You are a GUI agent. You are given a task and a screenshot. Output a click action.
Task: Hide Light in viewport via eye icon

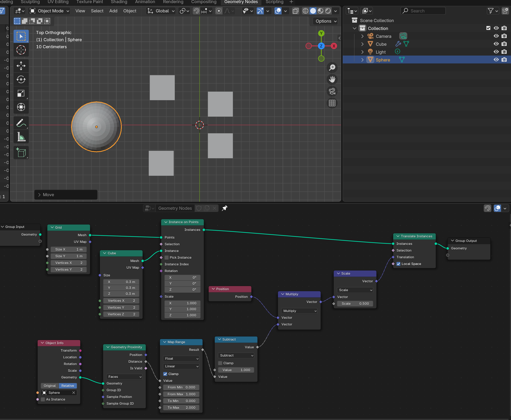coord(496,52)
